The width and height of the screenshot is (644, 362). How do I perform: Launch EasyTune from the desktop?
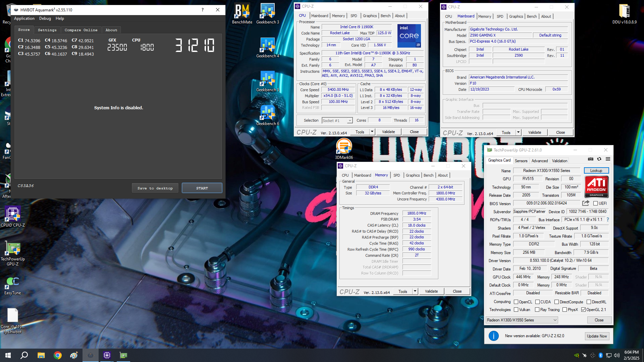click(x=13, y=285)
